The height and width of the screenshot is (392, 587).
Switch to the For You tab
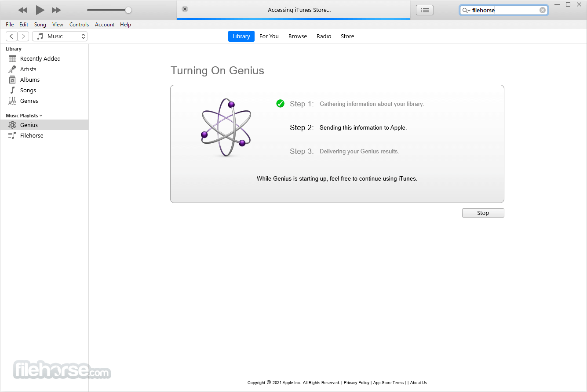click(x=269, y=36)
